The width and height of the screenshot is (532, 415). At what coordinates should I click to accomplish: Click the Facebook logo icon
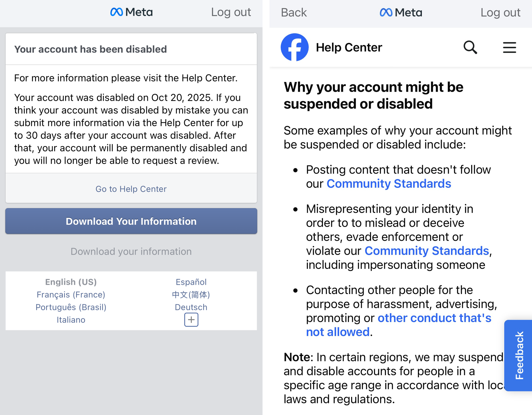coord(294,47)
